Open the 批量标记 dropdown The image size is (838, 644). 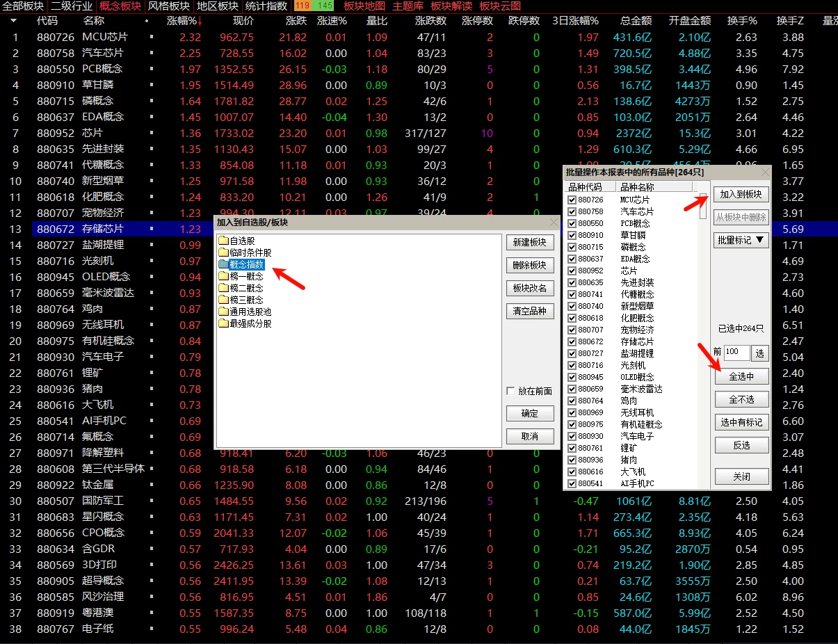click(741, 241)
